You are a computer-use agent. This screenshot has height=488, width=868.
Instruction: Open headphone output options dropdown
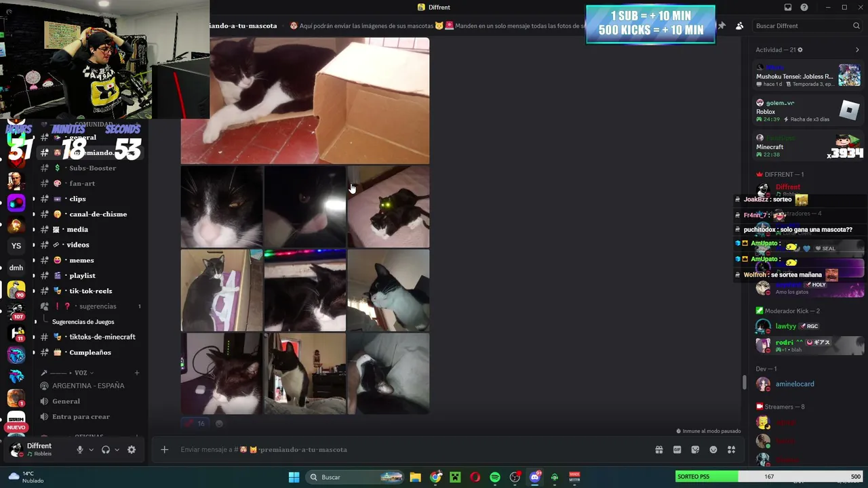click(x=117, y=449)
